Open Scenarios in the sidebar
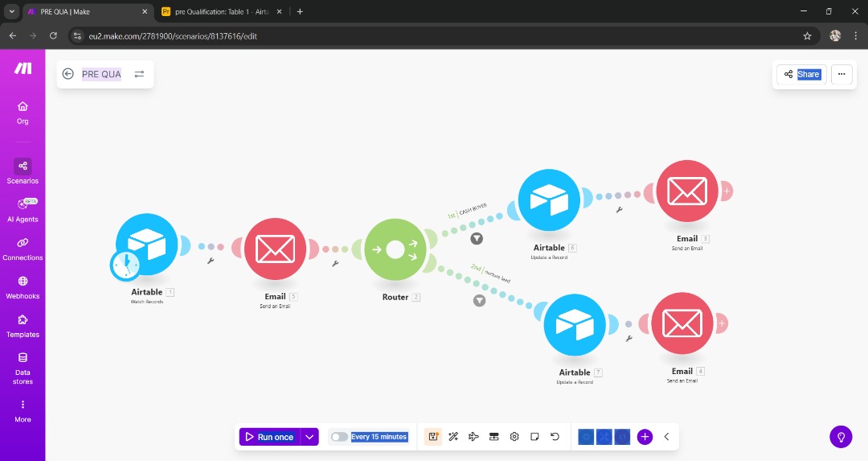Image resolution: width=868 pixels, height=461 pixels. click(x=23, y=171)
